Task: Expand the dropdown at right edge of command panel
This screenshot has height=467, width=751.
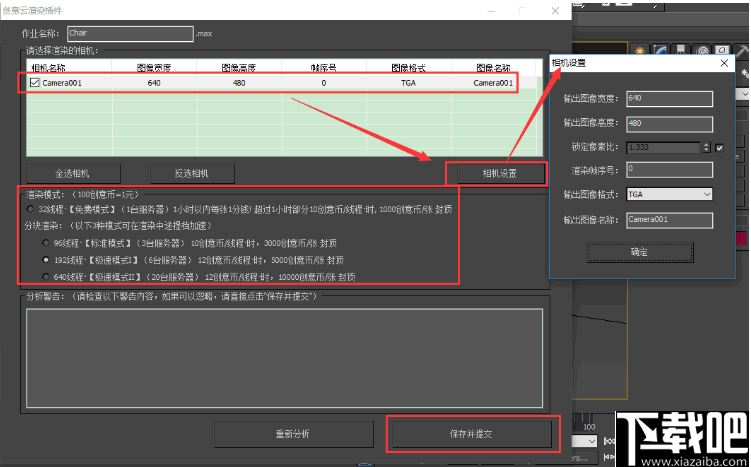Action: click(744, 94)
